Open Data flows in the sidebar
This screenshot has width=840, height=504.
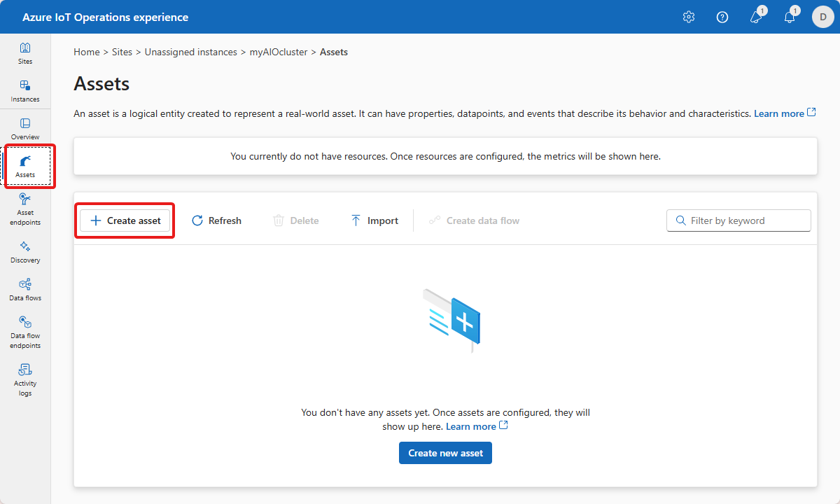(x=25, y=290)
